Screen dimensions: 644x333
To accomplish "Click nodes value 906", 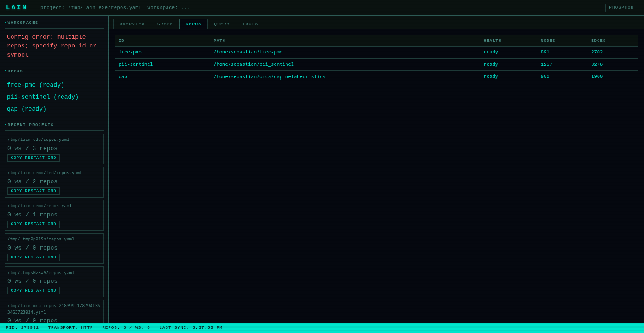I will coord(545,77).
